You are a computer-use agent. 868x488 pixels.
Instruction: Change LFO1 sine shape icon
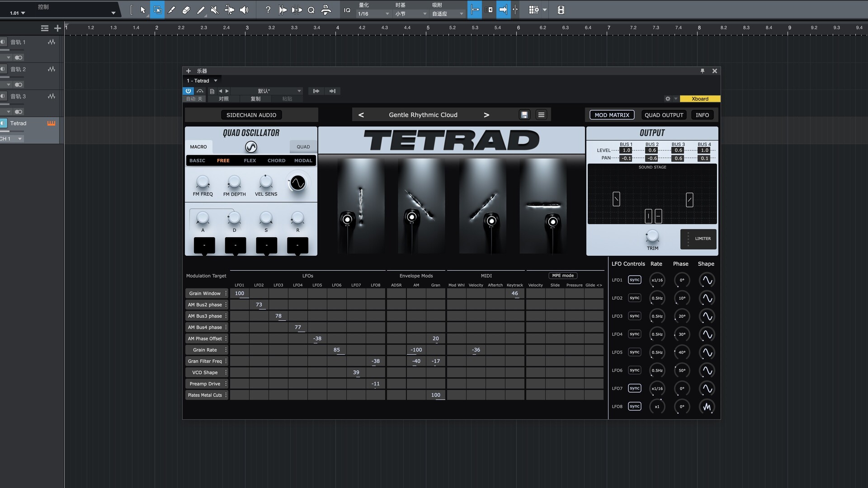click(x=707, y=280)
